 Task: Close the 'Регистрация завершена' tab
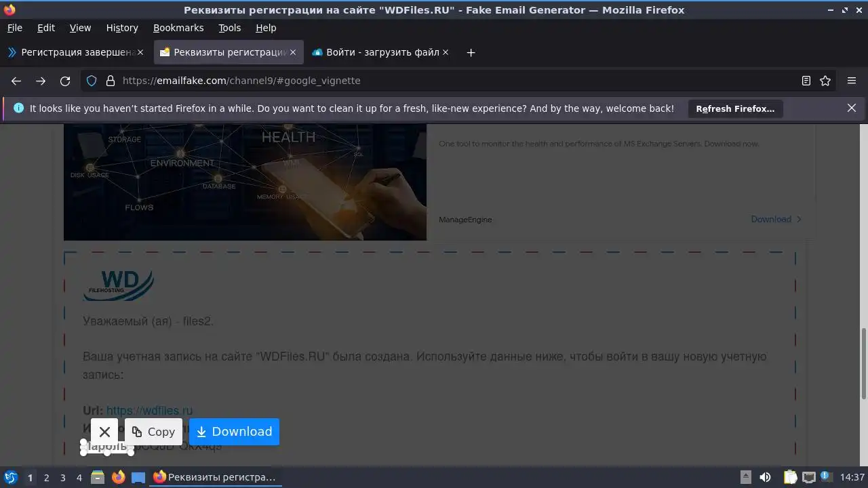pos(140,52)
